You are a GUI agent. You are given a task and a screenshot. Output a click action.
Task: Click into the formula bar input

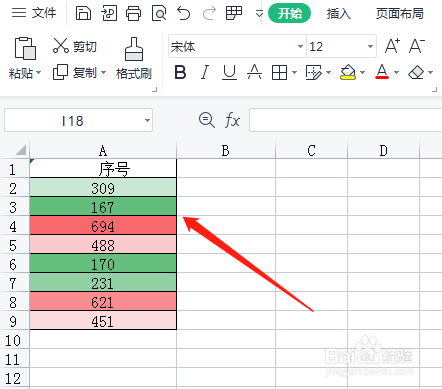tap(345, 120)
